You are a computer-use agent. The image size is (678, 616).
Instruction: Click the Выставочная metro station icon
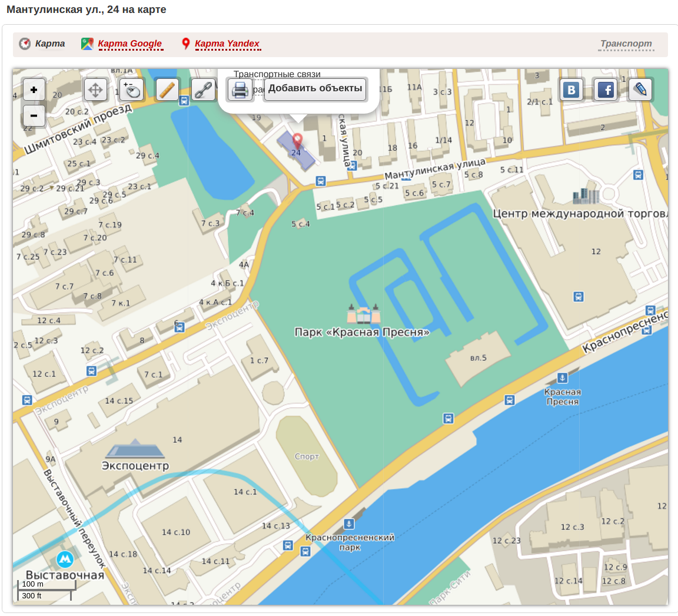(x=65, y=559)
